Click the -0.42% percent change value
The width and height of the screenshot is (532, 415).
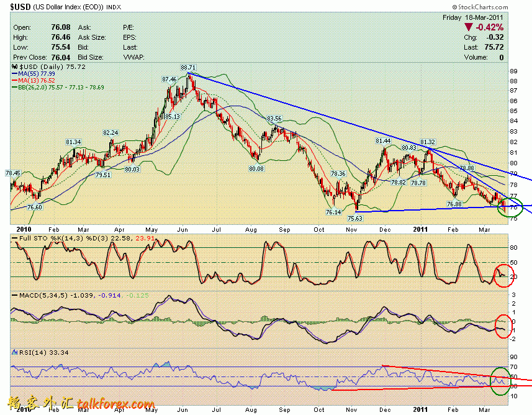click(x=489, y=27)
